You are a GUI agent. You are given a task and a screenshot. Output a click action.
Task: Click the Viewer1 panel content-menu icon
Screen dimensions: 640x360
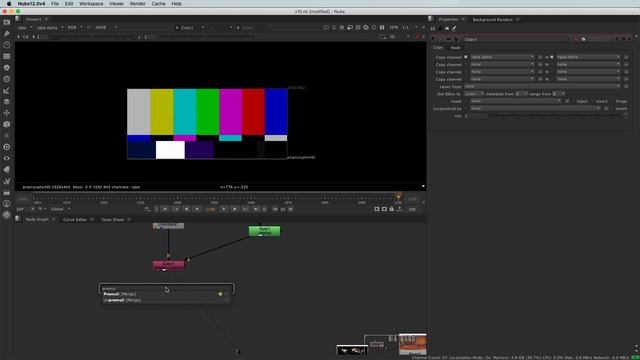[18, 19]
